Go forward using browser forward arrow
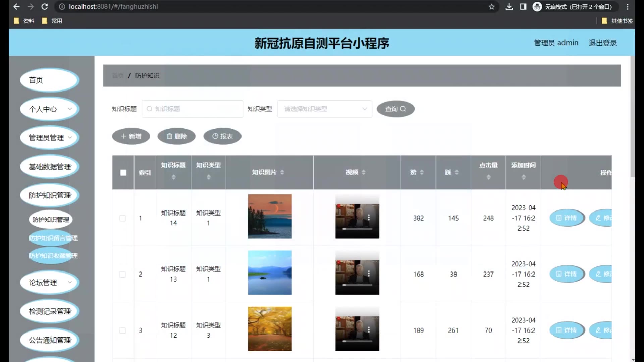644x362 pixels. coord(31,7)
